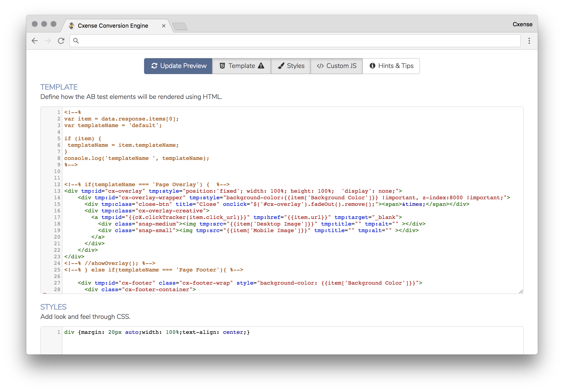The width and height of the screenshot is (564, 392).
Task: Click line number 12 in template editor
Action: pyautogui.click(x=57, y=184)
